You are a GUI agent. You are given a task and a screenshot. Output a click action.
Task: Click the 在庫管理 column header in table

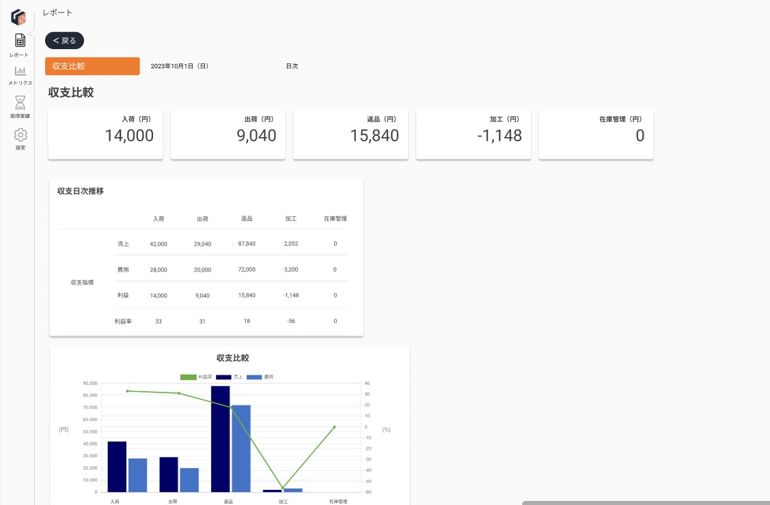pyautogui.click(x=335, y=219)
